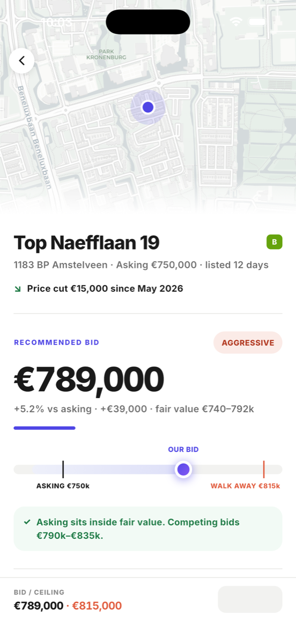Click the competing bids info banner
This screenshot has width=296, height=644.
(148, 529)
